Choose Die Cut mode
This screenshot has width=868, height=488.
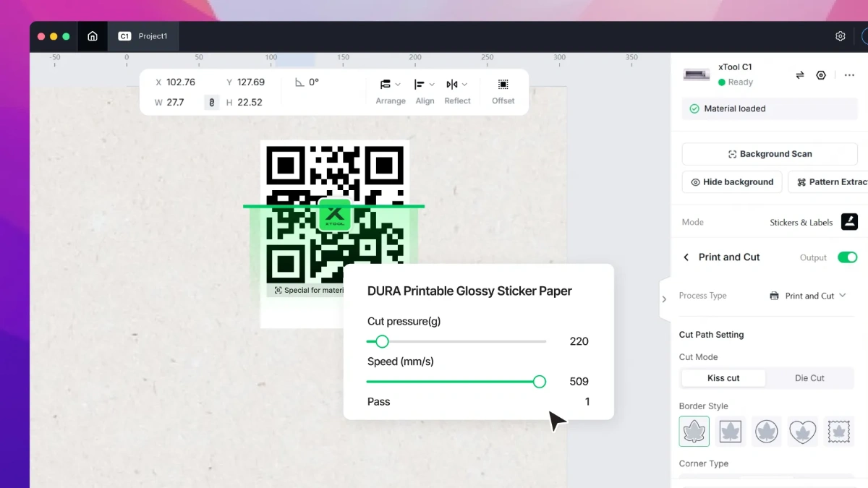(x=809, y=378)
